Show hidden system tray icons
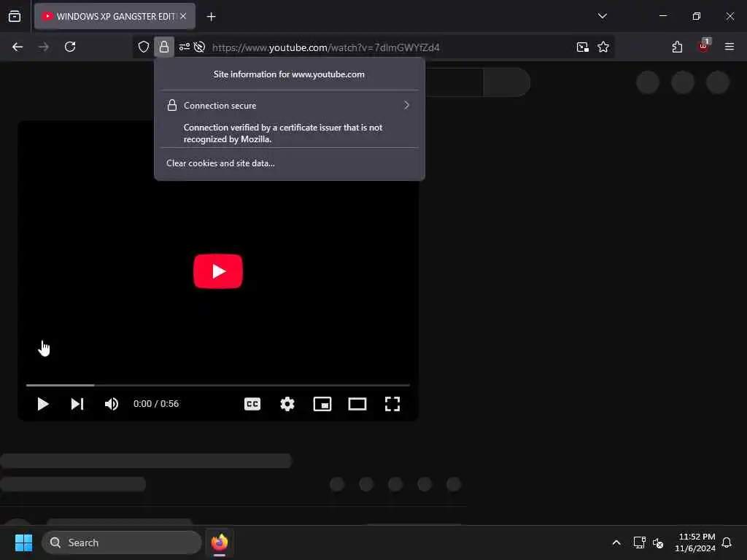Image resolution: width=747 pixels, height=560 pixels. 616,542
